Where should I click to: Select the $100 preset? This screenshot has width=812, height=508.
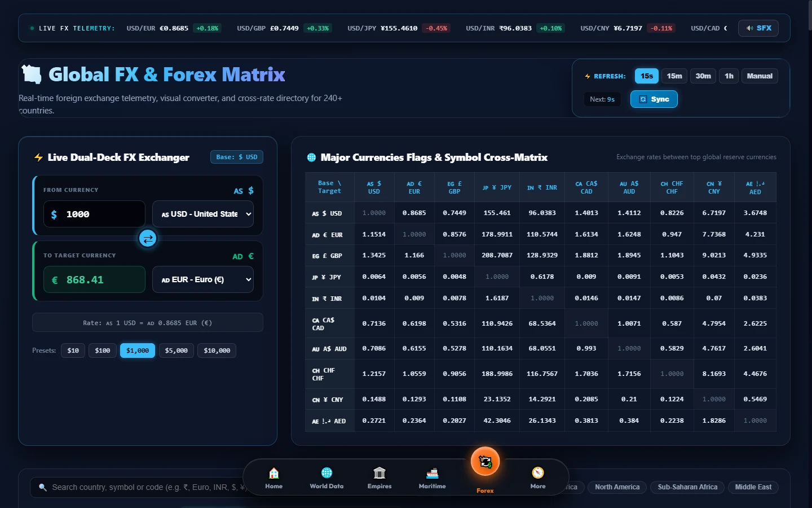(103, 351)
